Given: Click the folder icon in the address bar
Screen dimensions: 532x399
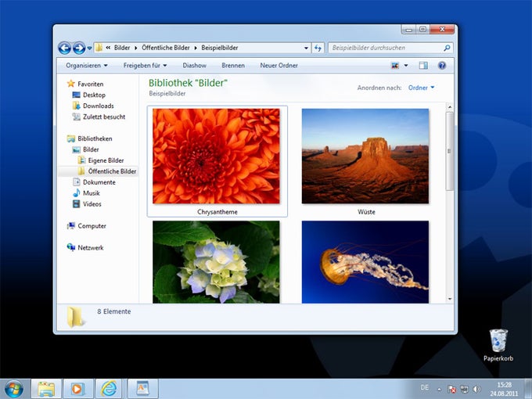Looking at the screenshot, I should click(x=99, y=48).
